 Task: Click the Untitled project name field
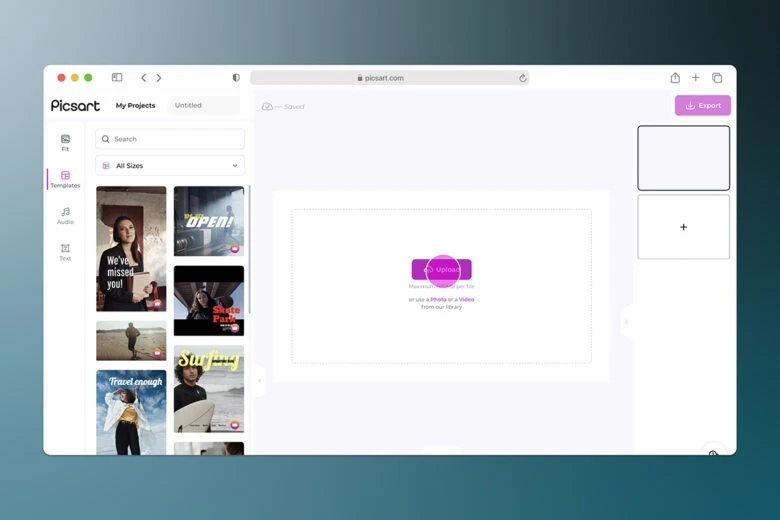coord(203,105)
